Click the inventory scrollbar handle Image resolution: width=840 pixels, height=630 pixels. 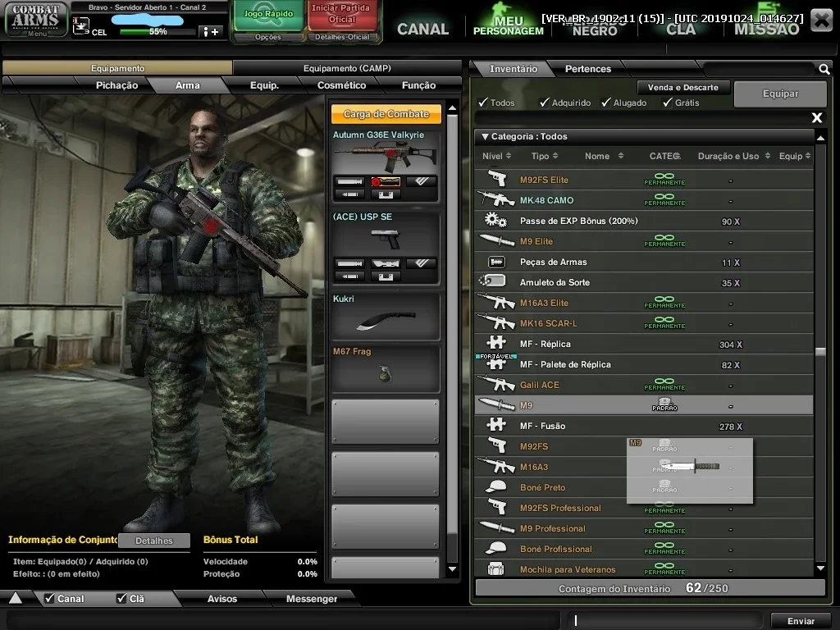point(820,352)
